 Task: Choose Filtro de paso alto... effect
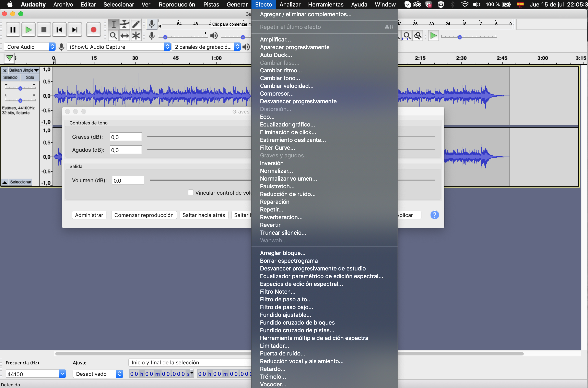(x=286, y=299)
